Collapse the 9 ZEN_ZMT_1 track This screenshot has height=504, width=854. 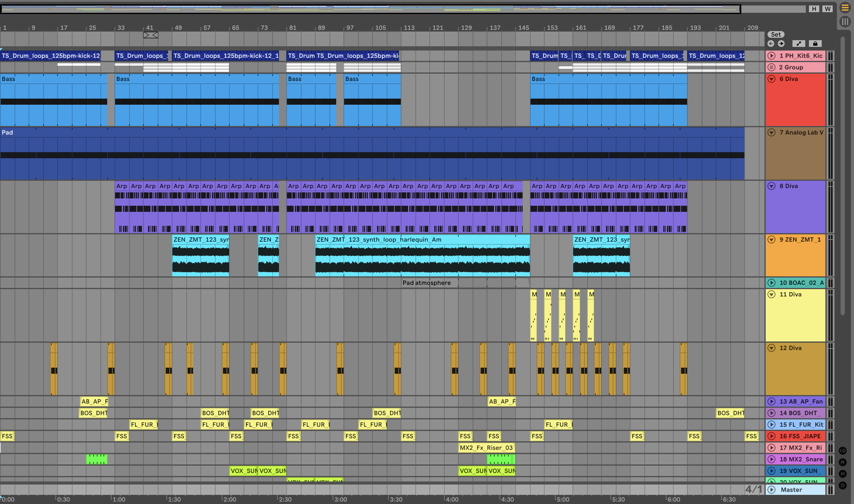pos(771,240)
